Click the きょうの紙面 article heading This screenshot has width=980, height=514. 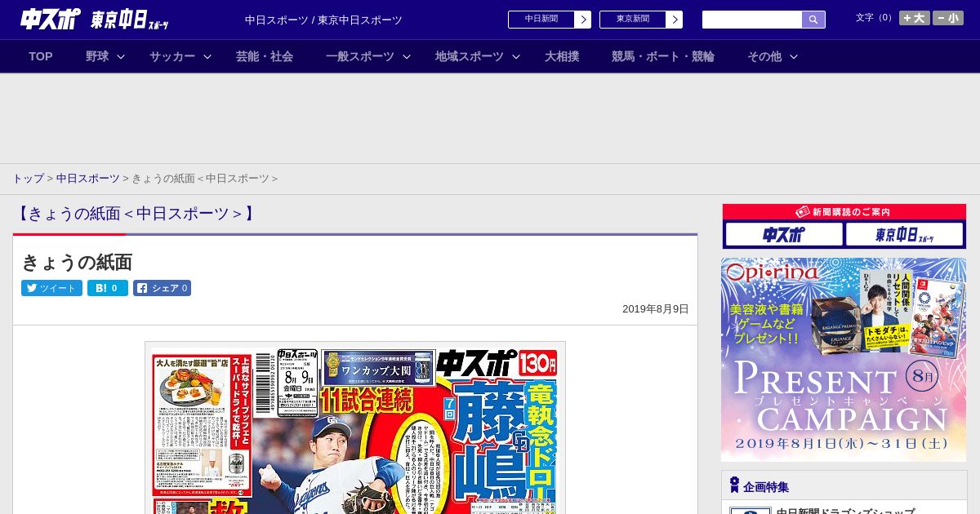(77, 262)
